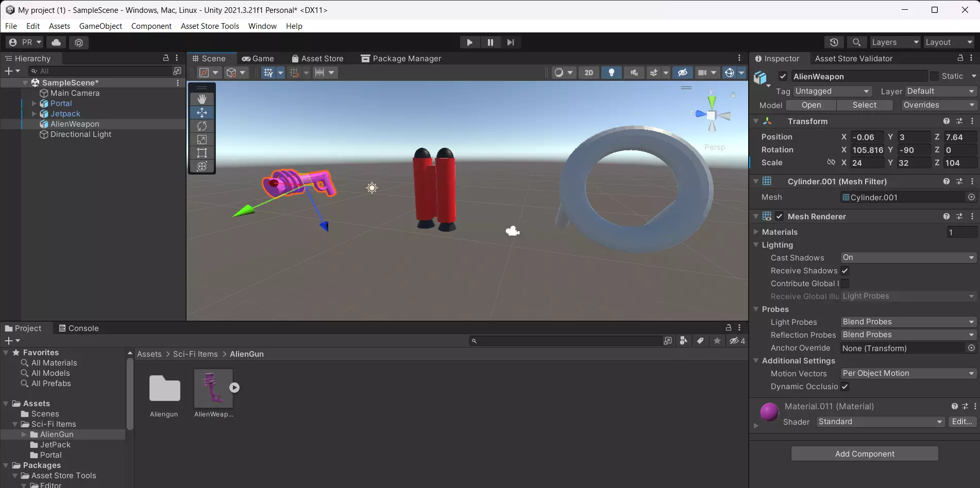Open the Layers dropdown
This screenshot has height=488, width=980.
[x=895, y=42]
